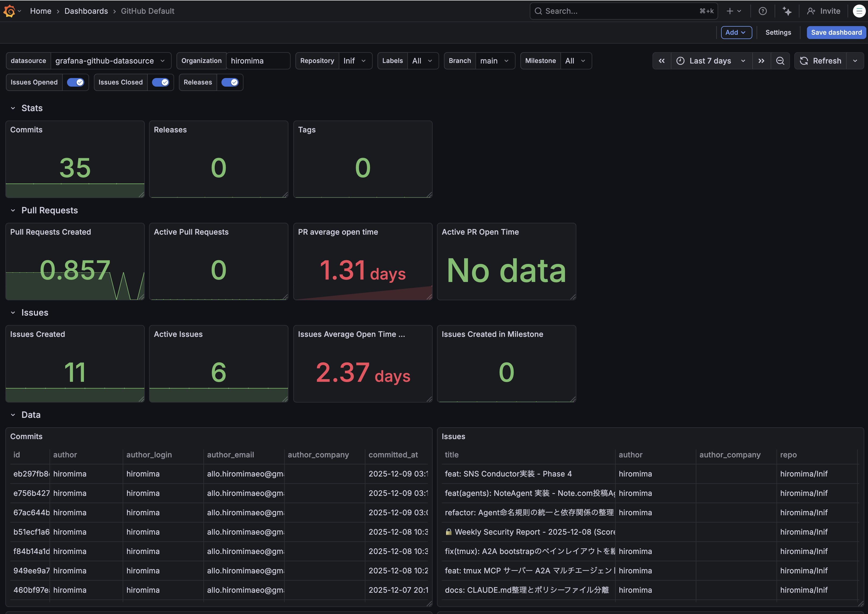The width and height of the screenshot is (868, 614).
Task: Open the user profile avatar menu
Action: pyautogui.click(x=859, y=11)
